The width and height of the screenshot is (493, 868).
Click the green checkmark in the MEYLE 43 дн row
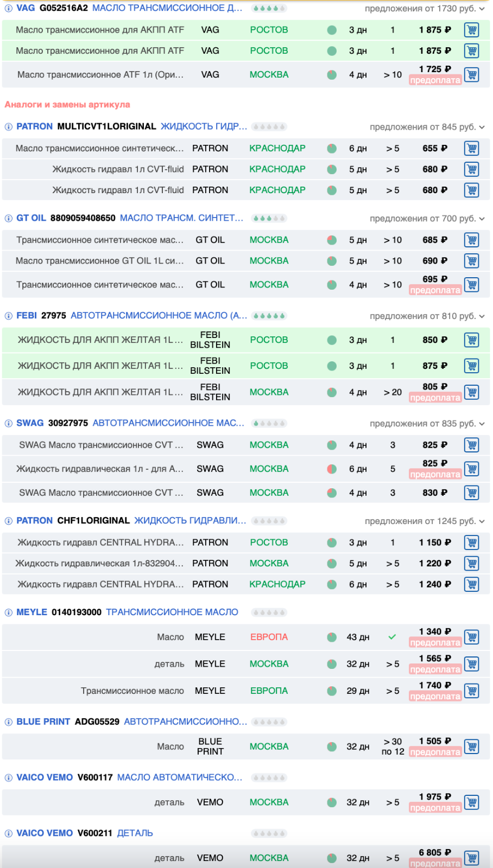click(392, 637)
